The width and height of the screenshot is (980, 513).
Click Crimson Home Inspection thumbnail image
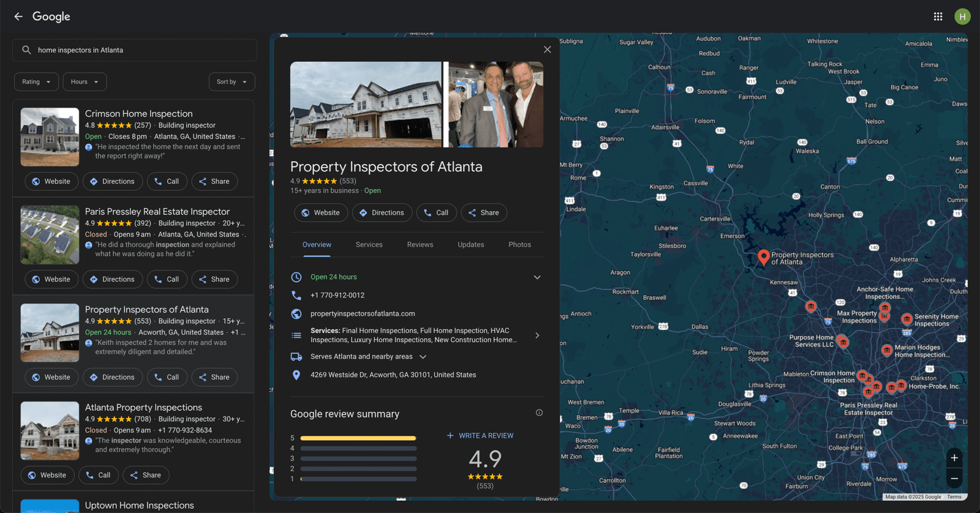pyautogui.click(x=50, y=137)
